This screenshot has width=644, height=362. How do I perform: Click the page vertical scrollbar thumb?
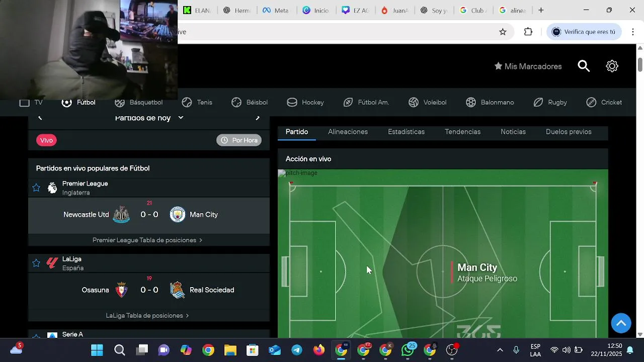(x=640, y=64)
